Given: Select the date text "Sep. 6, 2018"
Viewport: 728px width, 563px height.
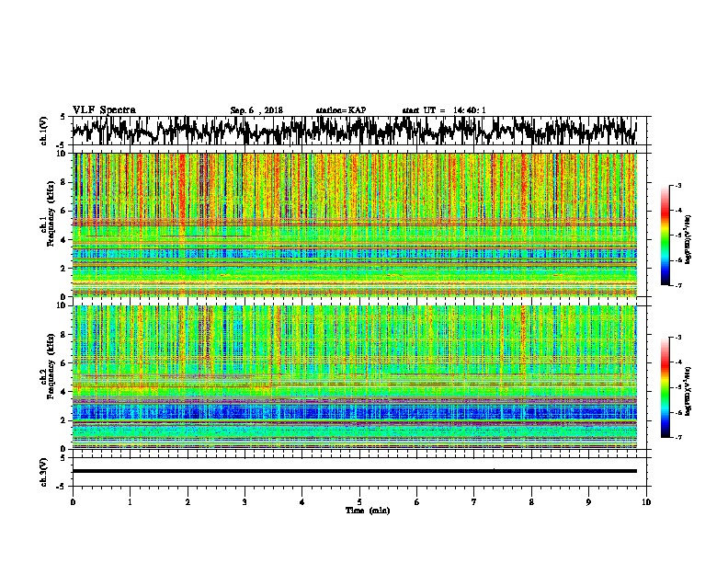Looking at the screenshot, I should [x=256, y=110].
